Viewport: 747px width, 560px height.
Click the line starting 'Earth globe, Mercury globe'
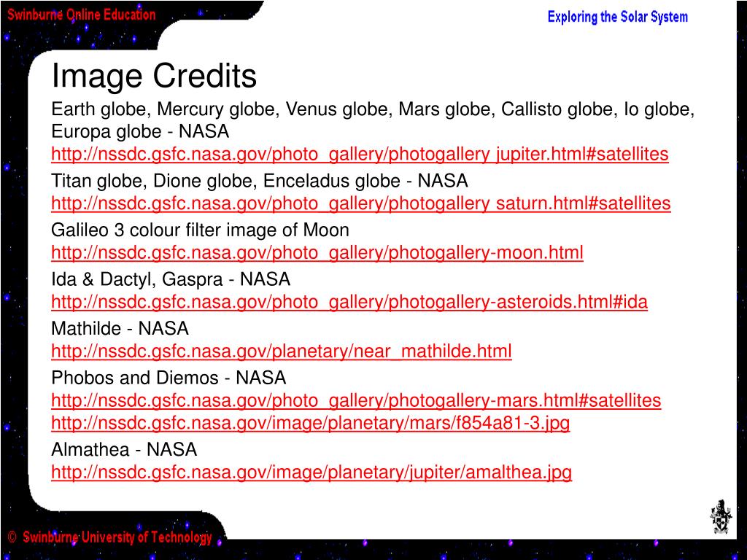pos(373,109)
